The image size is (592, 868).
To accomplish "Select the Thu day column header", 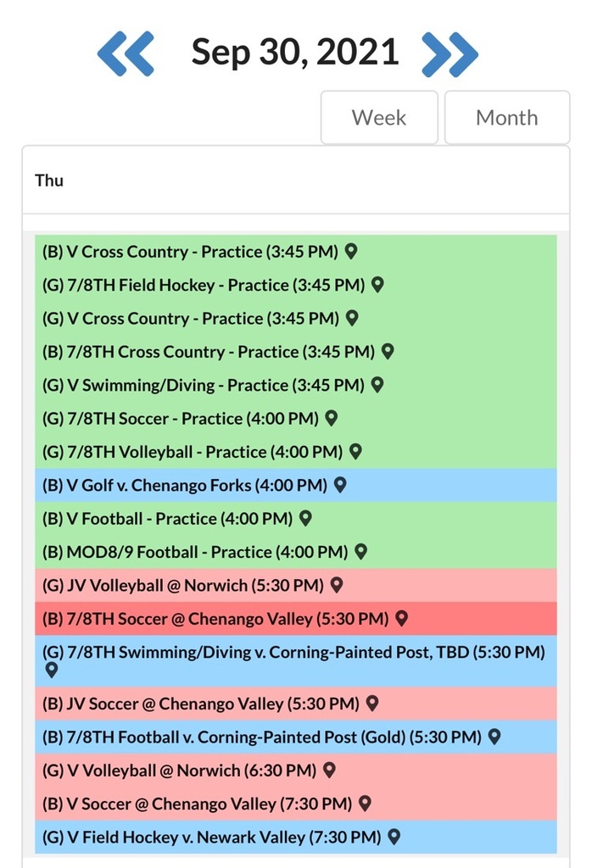I will [49, 181].
